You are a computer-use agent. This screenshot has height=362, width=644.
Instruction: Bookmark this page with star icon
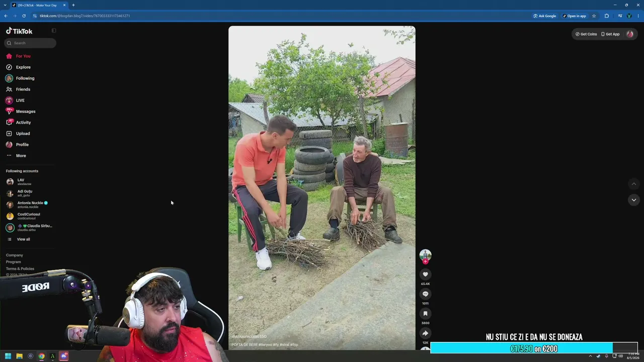pyautogui.click(x=594, y=16)
